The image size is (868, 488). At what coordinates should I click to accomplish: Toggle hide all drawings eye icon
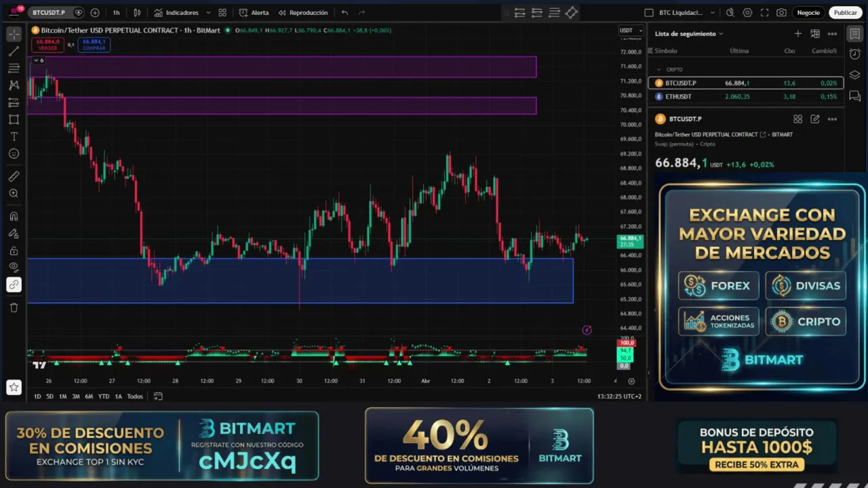[14, 267]
